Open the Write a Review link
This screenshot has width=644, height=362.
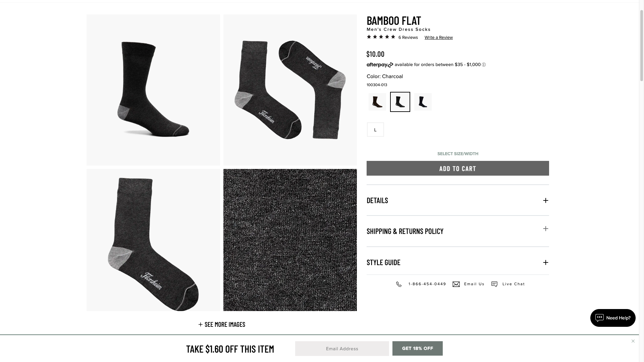click(438, 38)
